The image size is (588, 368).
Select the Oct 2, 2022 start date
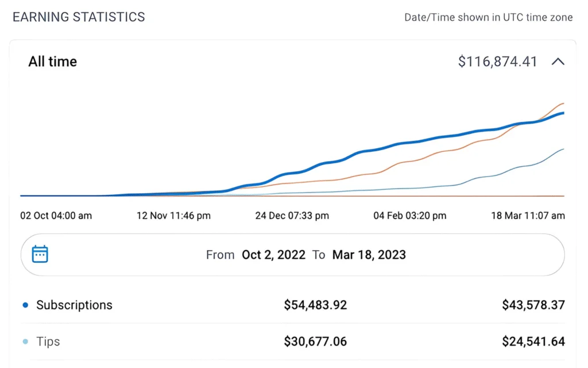tap(273, 255)
